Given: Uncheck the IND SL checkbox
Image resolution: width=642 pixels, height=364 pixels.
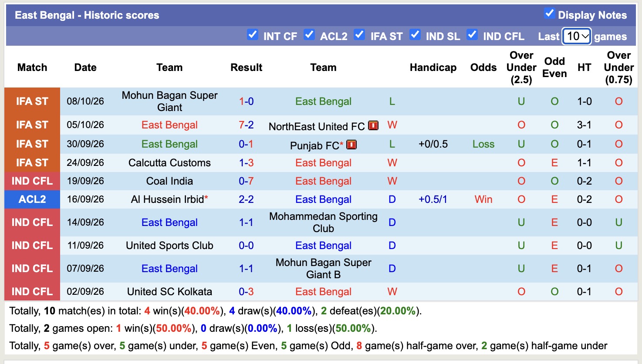Looking at the screenshot, I should 415,34.
